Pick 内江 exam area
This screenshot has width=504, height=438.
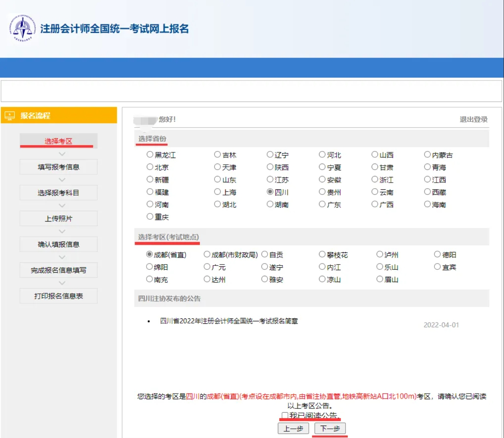coord(322,267)
